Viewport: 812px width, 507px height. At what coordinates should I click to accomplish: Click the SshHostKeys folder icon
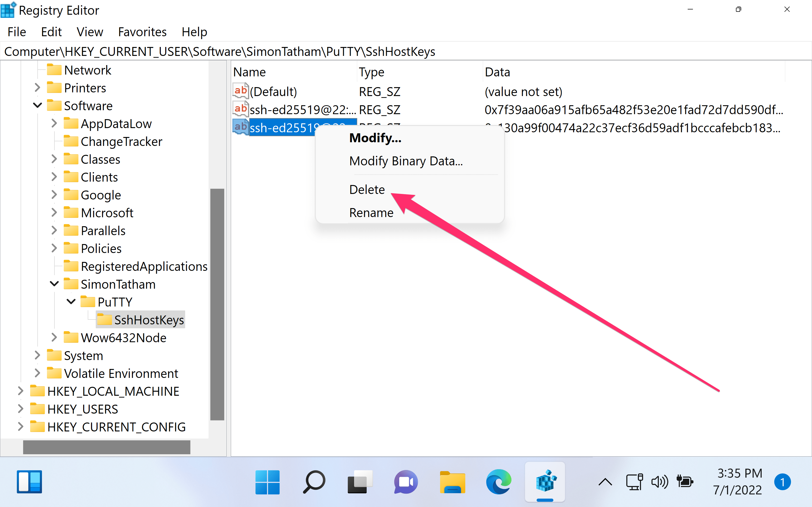pyautogui.click(x=105, y=319)
